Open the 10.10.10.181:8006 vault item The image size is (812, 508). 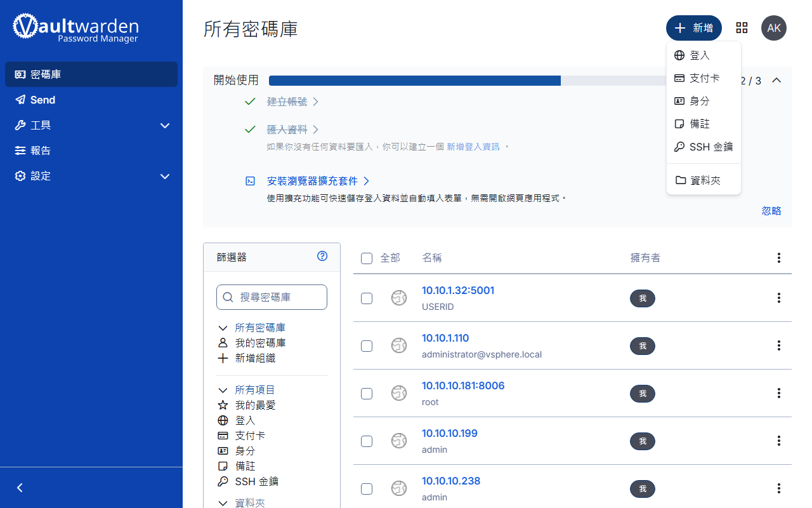[463, 385]
